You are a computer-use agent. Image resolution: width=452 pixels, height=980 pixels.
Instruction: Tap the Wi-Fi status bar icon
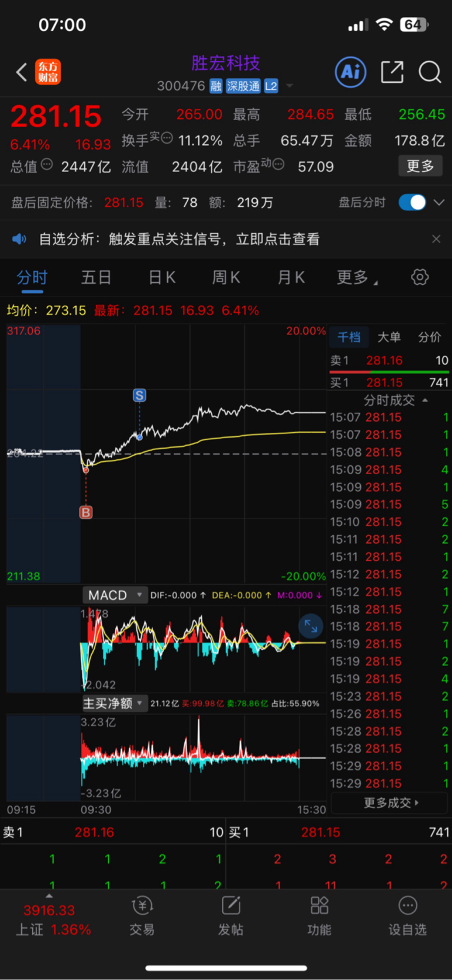point(384,24)
